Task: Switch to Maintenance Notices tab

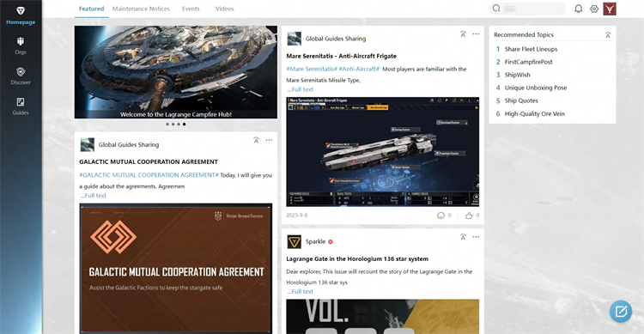Action: [x=141, y=9]
